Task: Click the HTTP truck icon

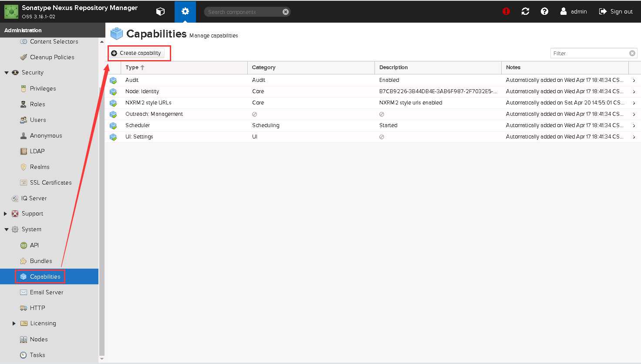Action: pos(24,308)
